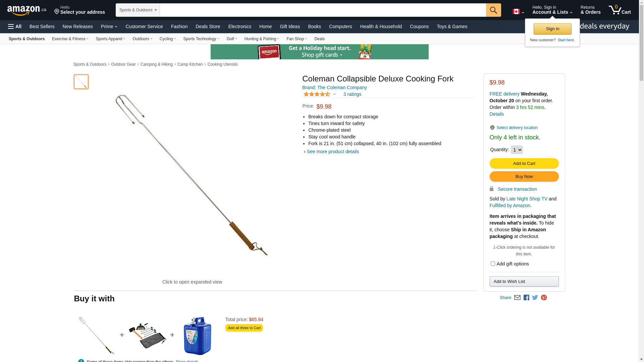This screenshot has height=362, width=644.
Task: Open the shopping cart icon
Action: [x=620, y=10]
